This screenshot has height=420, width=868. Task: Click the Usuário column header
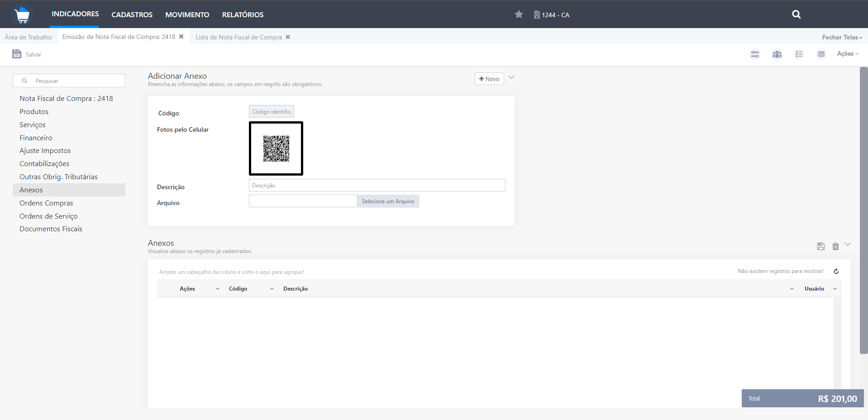coord(814,289)
